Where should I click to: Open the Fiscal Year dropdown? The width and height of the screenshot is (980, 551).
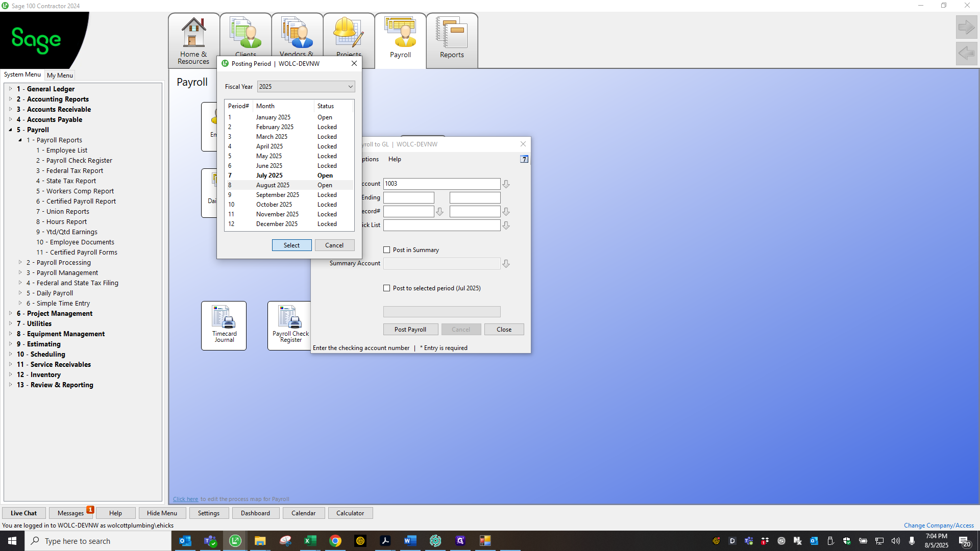tap(306, 87)
